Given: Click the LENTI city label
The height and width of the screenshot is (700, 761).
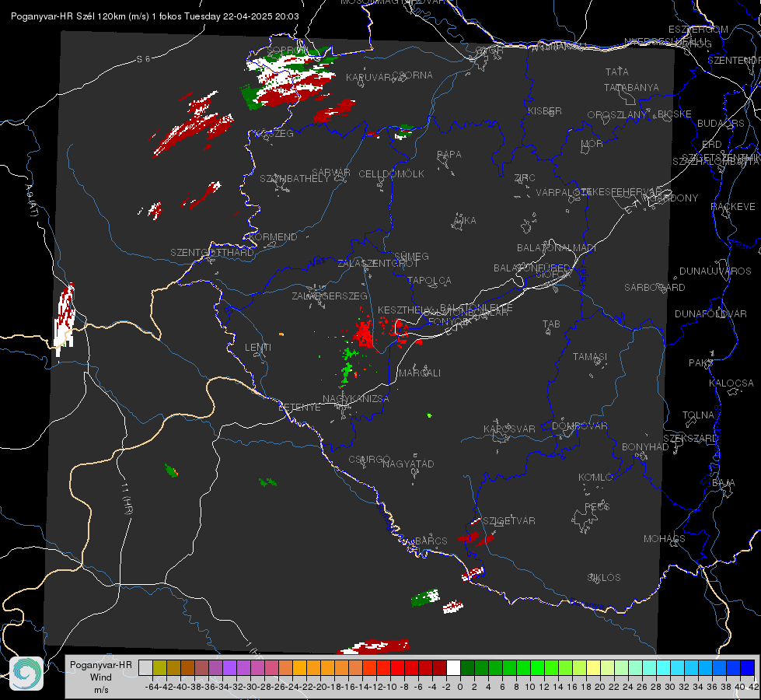Looking at the screenshot, I should [x=258, y=348].
